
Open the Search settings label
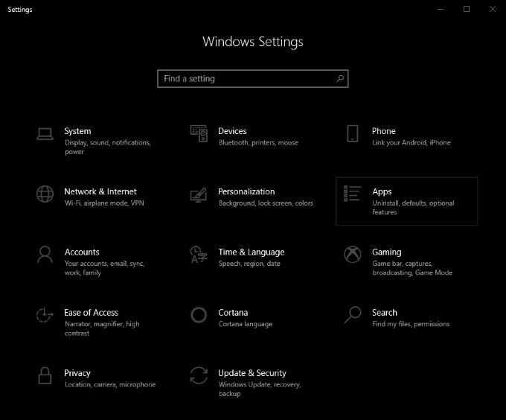coord(385,313)
